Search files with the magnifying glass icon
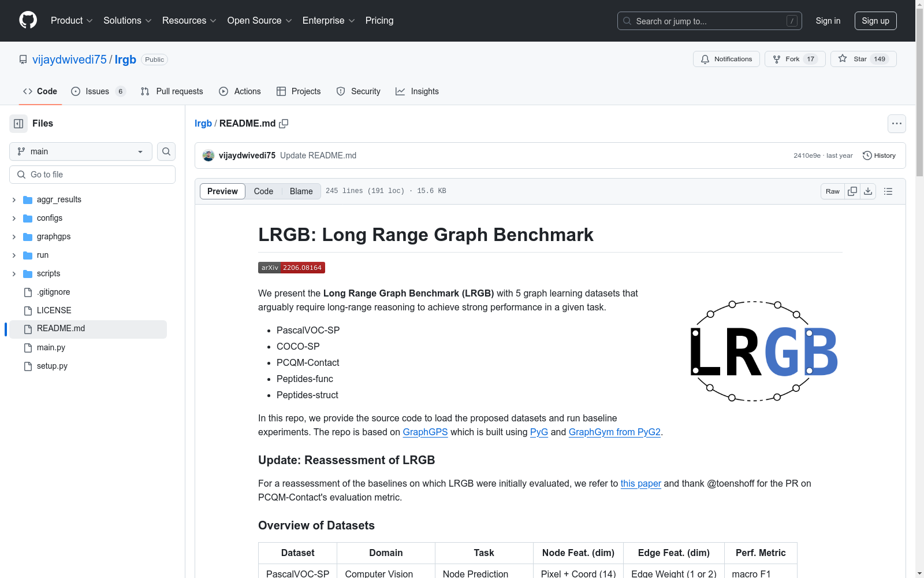Screen dimensions: 924x578 point(166,151)
